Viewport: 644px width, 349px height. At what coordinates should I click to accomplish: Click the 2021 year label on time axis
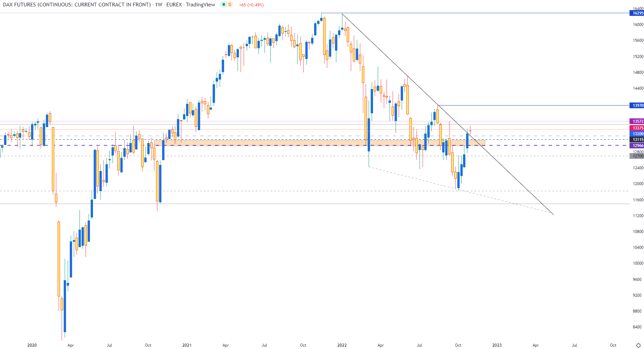pos(187,345)
